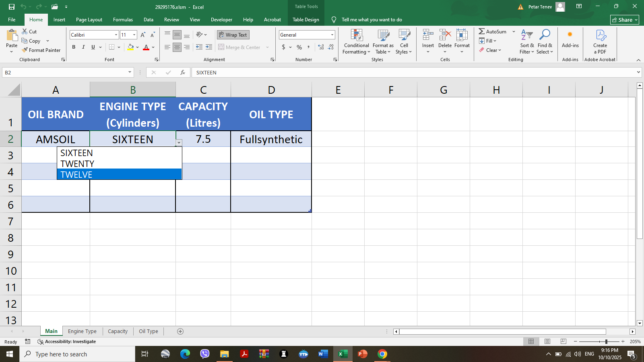Screen dimensions: 644x362
Task: Click the Insert Function fx icon
Action: 183,72
